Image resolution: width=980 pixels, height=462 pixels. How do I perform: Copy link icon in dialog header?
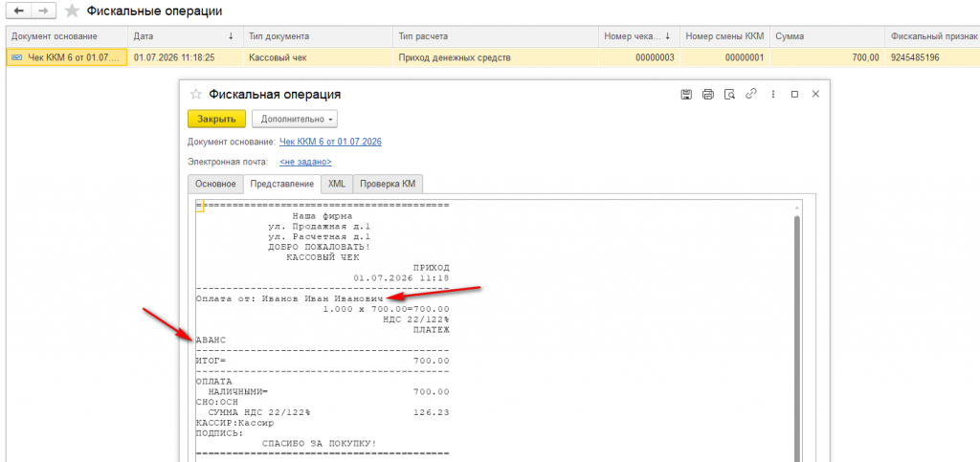pyautogui.click(x=751, y=95)
